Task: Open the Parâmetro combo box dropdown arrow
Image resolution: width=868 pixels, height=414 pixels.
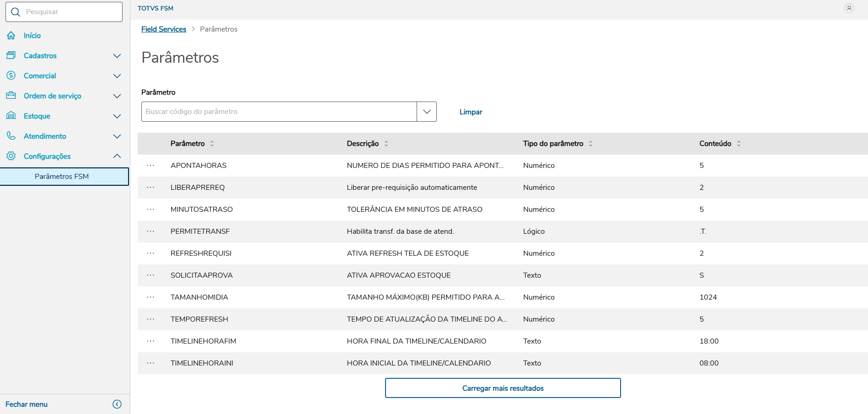Action: [427, 112]
